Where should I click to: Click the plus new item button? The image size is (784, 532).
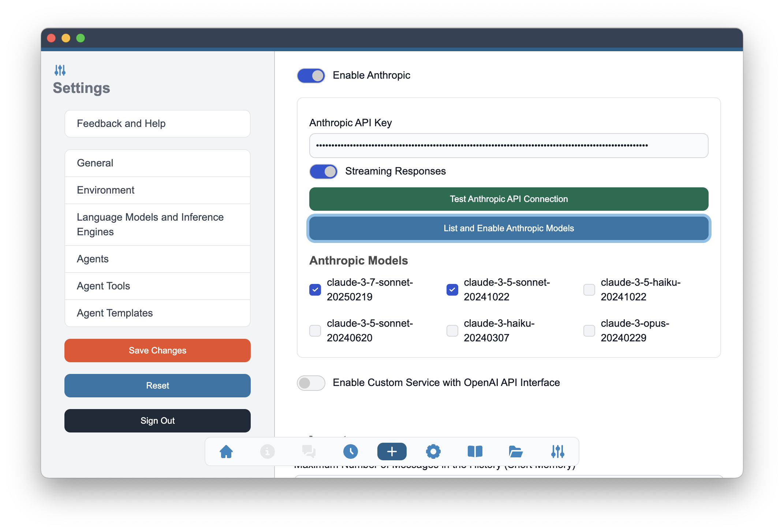392,452
